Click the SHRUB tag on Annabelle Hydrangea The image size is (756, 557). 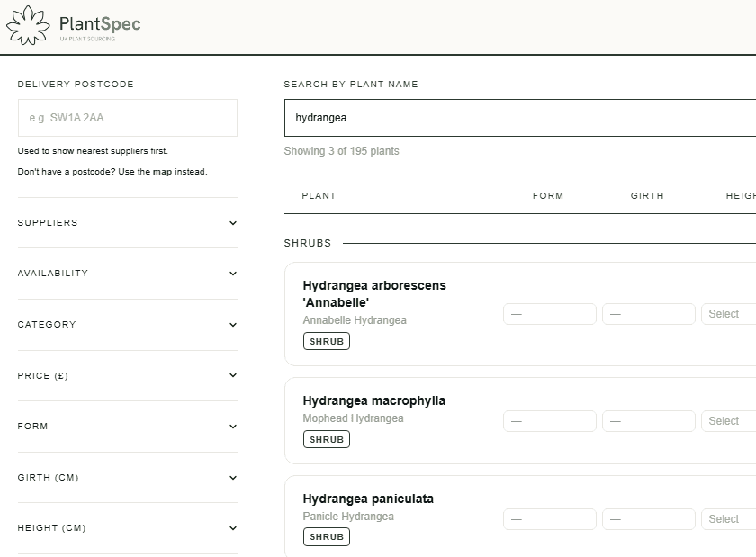click(x=327, y=341)
